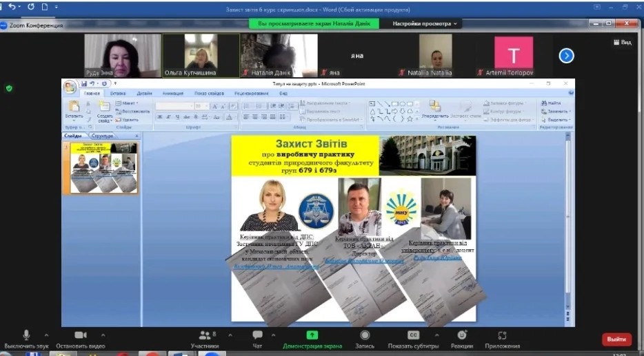Click the red Выйти leave button
The height and width of the screenshot is (356, 644).
[x=616, y=339]
